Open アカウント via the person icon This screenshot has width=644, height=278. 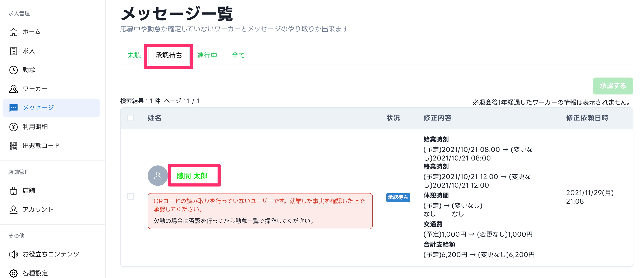(x=14, y=210)
